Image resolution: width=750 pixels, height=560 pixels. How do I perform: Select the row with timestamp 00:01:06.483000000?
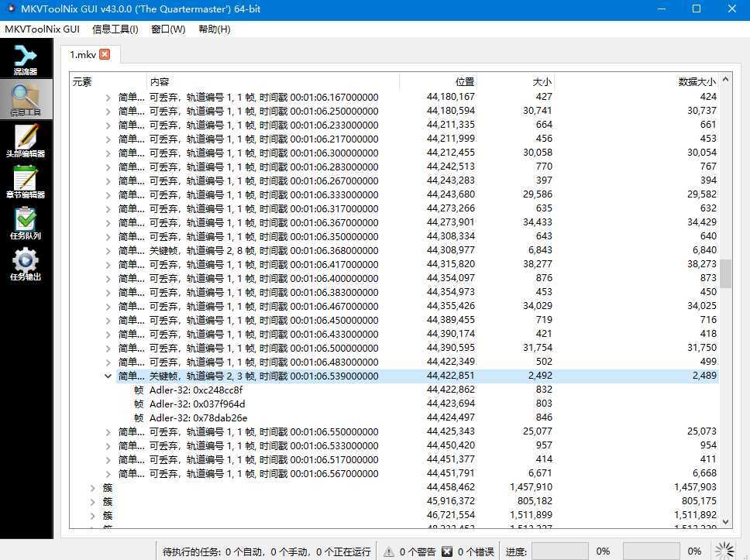[x=417, y=362]
